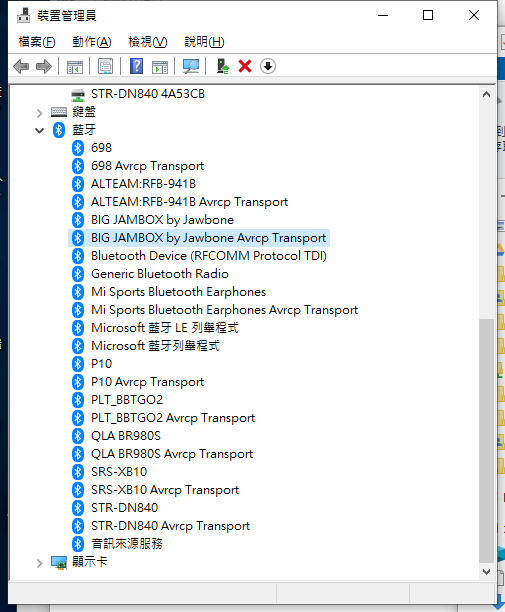
Task: Select SRS-XB10 Avrcp Transport device
Action: tap(165, 490)
